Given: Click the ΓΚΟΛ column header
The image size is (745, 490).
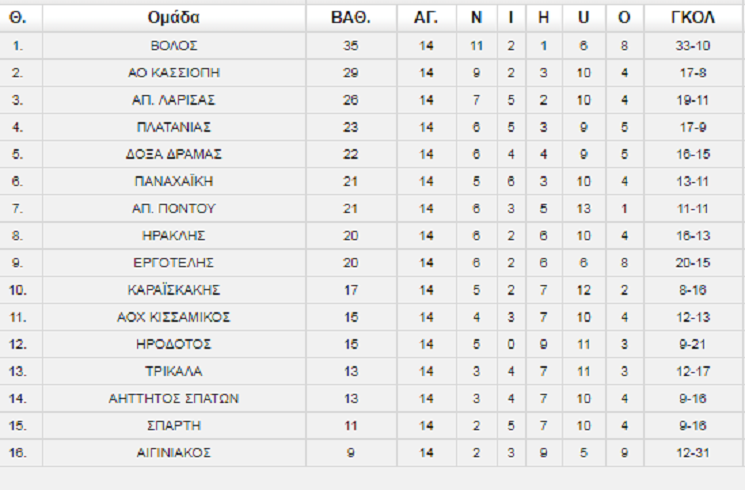Looking at the screenshot, I should (x=693, y=17).
